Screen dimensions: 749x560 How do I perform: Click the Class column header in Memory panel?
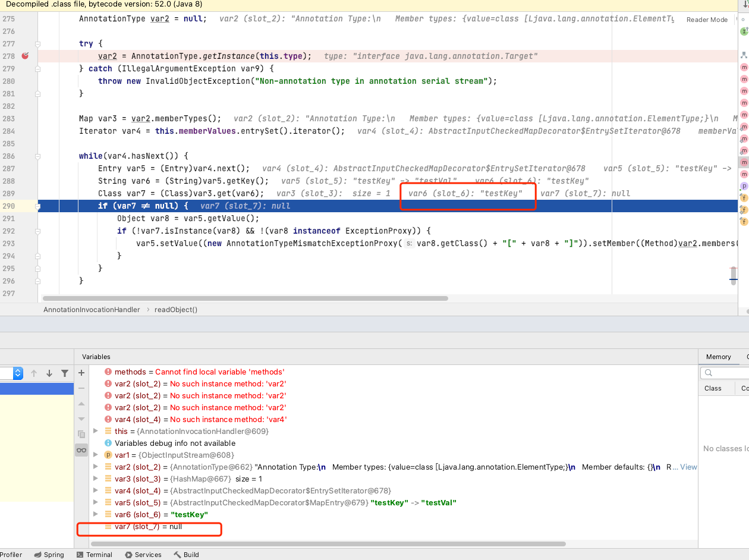[x=713, y=388]
